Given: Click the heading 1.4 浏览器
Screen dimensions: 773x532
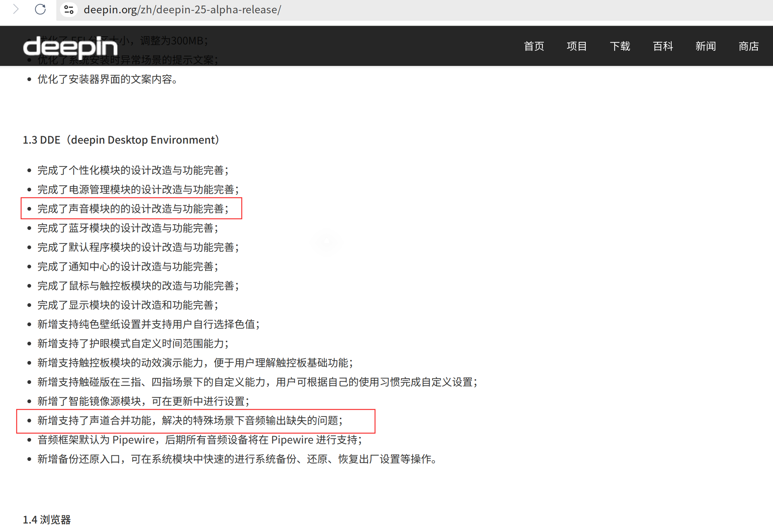Looking at the screenshot, I should pyautogui.click(x=47, y=520).
